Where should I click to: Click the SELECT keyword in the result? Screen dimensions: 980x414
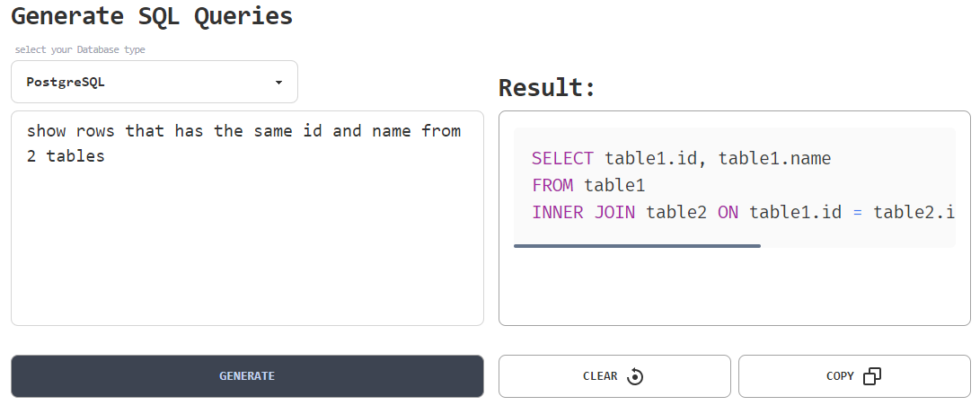click(562, 159)
